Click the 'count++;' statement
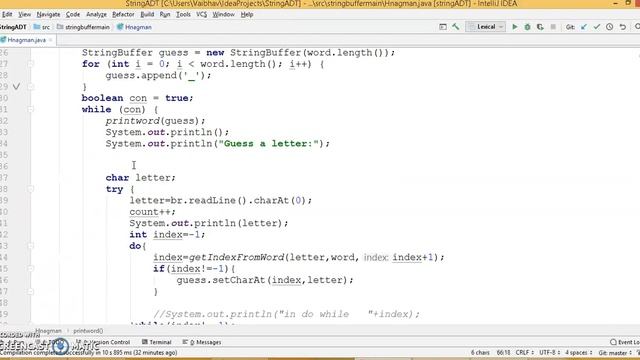This screenshot has height=360, width=640. point(152,212)
